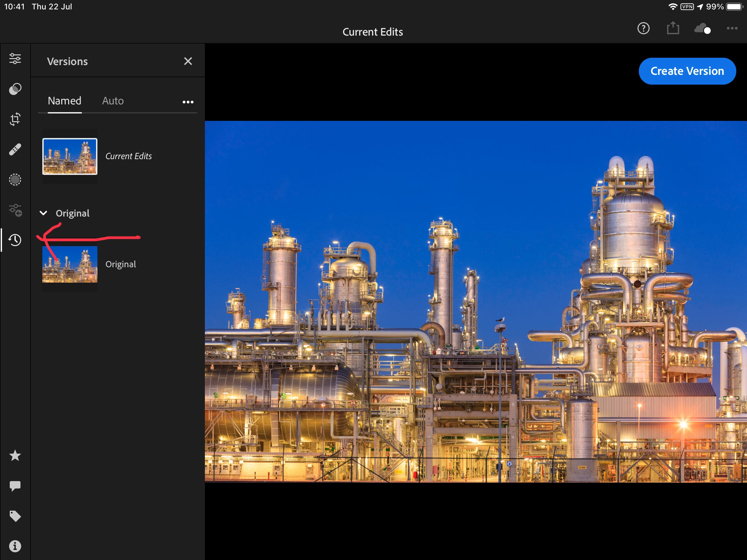Close the Versions panel
This screenshot has width=747, height=560.
pos(188,61)
